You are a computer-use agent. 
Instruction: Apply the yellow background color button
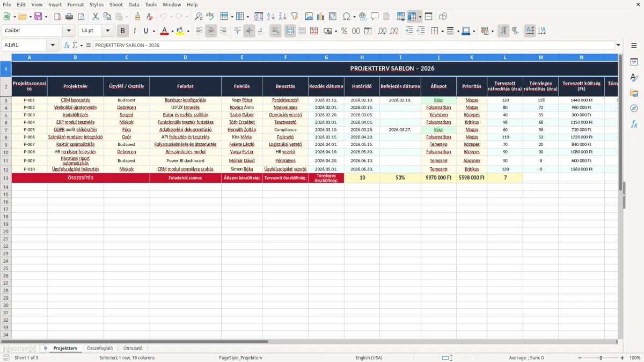(180, 31)
